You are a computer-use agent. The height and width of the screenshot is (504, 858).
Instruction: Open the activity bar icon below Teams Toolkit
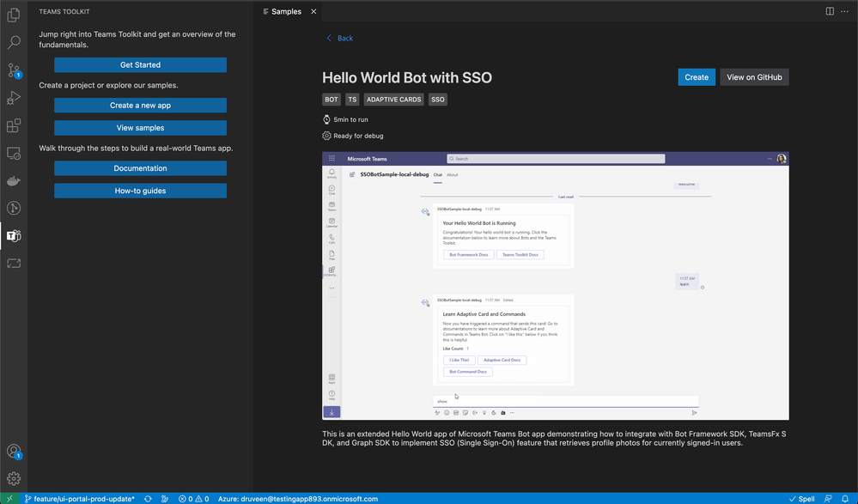tap(14, 264)
